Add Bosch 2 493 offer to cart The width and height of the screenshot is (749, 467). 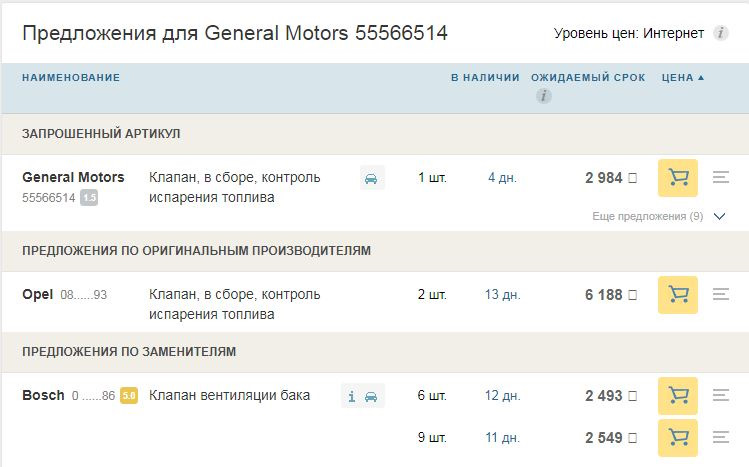coord(678,396)
